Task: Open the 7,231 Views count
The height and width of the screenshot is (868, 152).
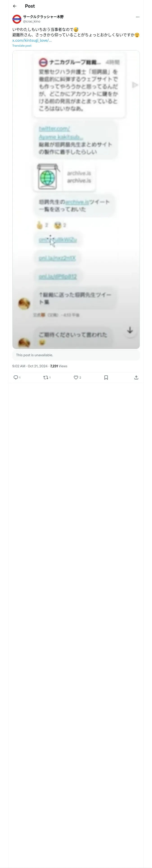Action: pyautogui.click(x=59, y=366)
